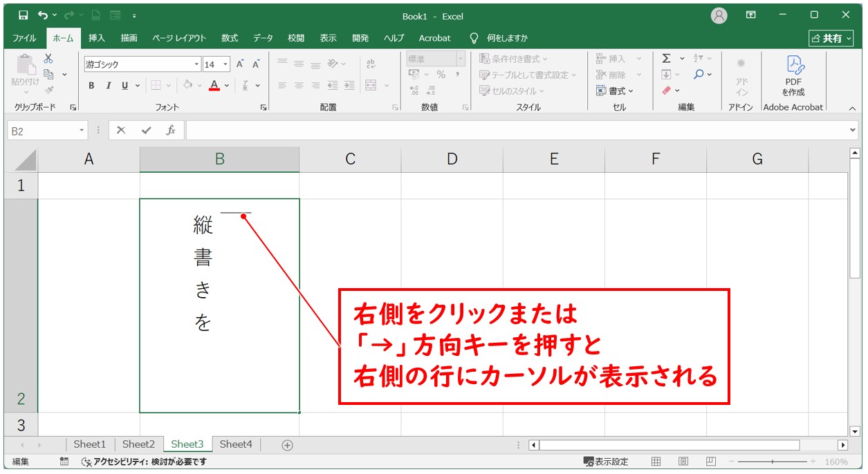Switch to Normal view in status bar
Image resolution: width=868 pixels, height=474 pixels.
[656, 462]
